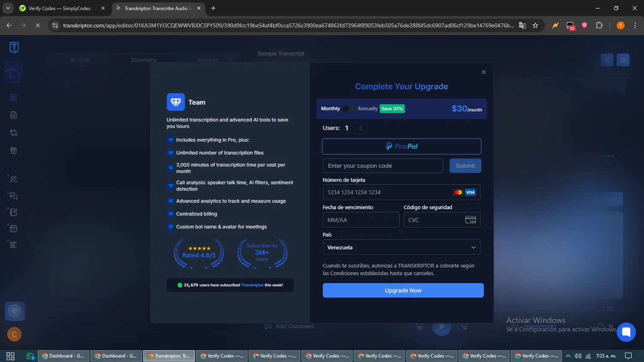The height and width of the screenshot is (362, 644).
Task: Adjust the Users count stepper
Action: (x=361, y=128)
